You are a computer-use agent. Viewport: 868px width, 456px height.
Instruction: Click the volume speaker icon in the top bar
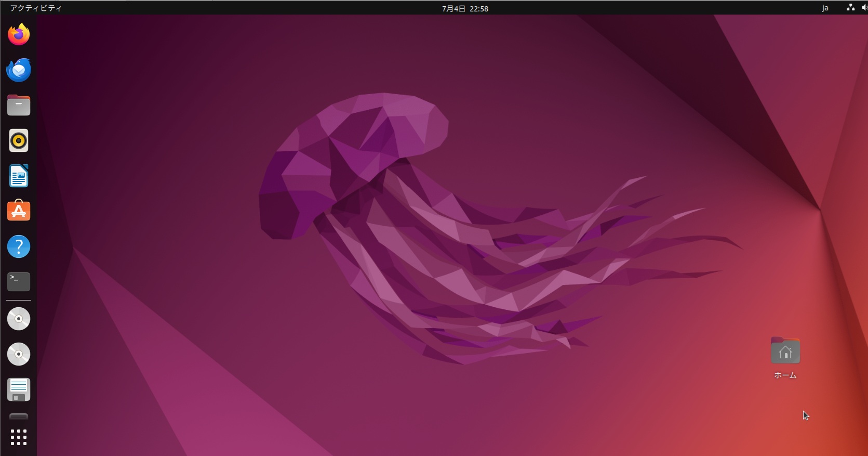pyautogui.click(x=864, y=8)
